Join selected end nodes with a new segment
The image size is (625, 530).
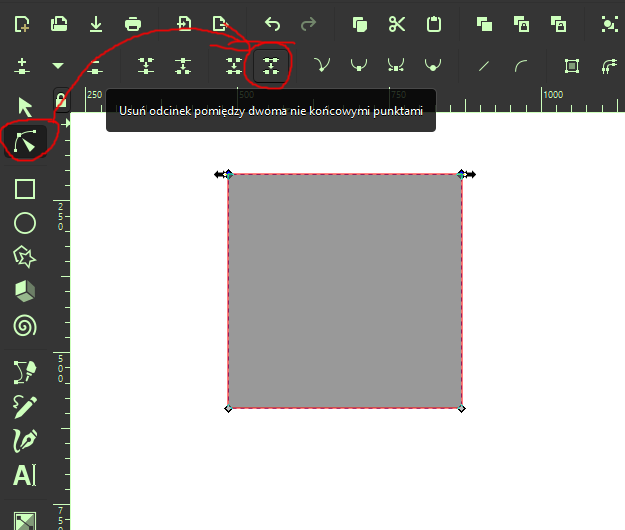[234, 66]
